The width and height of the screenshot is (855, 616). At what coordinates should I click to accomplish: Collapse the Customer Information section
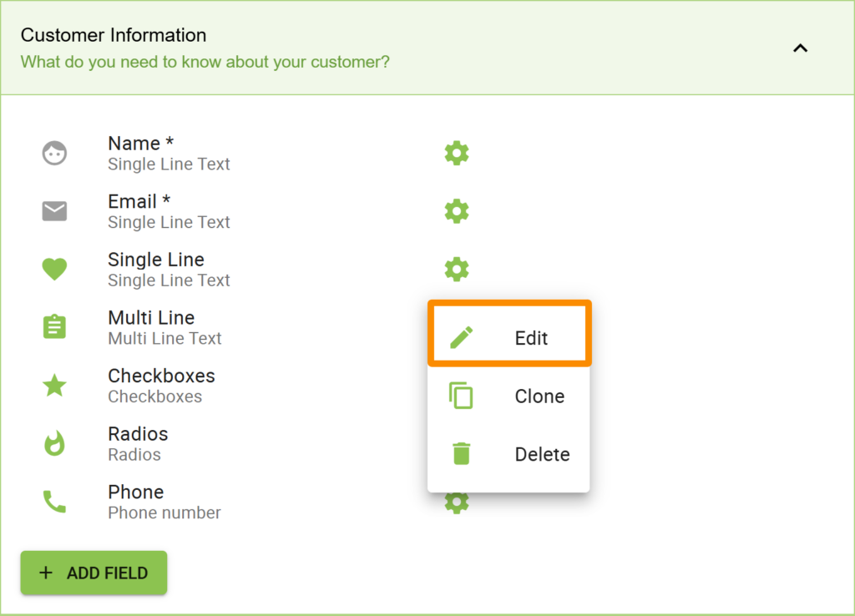[x=800, y=48]
